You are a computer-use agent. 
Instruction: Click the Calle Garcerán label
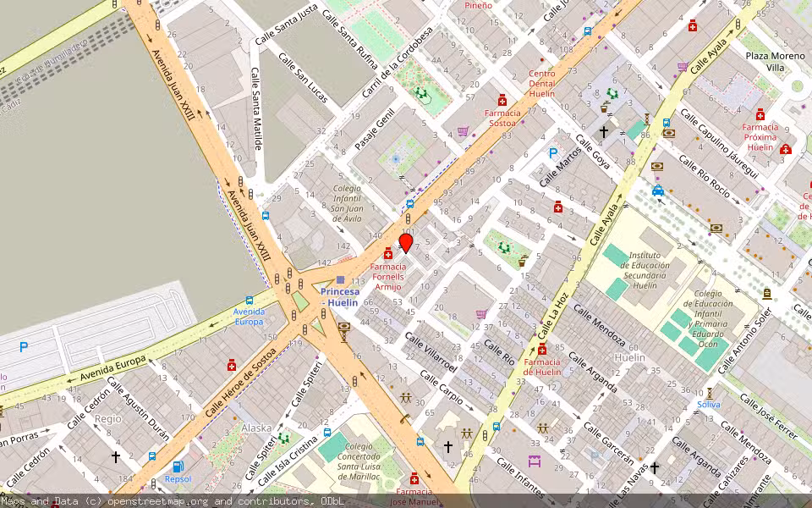608,444
